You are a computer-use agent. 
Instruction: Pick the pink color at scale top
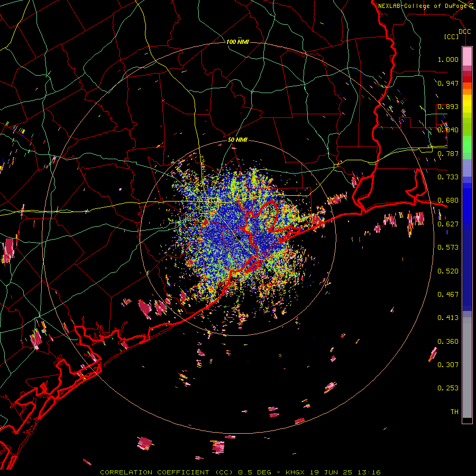(x=467, y=56)
